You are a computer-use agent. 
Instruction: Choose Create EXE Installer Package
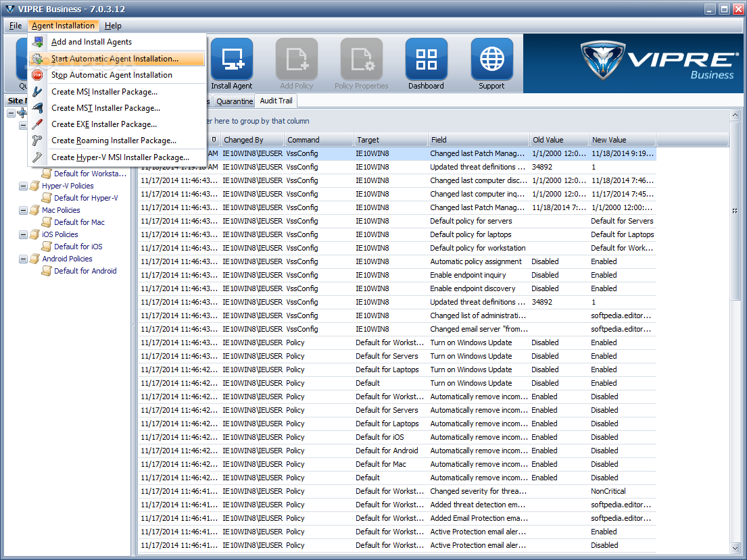tap(117, 124)
